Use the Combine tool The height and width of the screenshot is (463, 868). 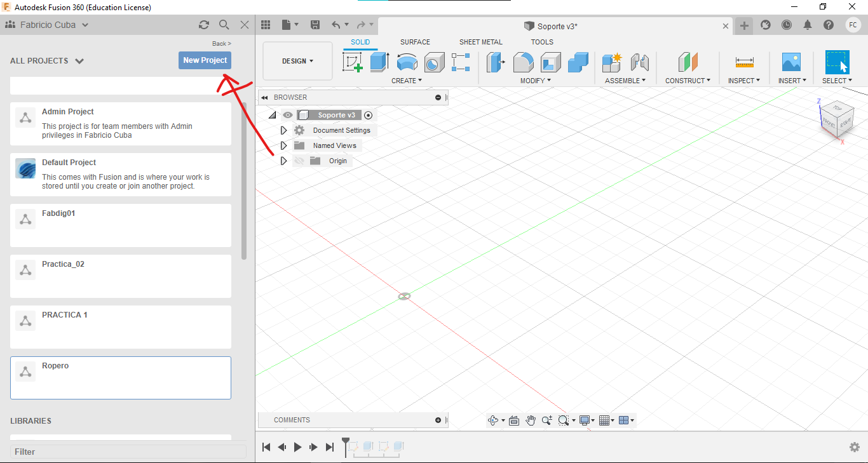[x=578, y=62]
